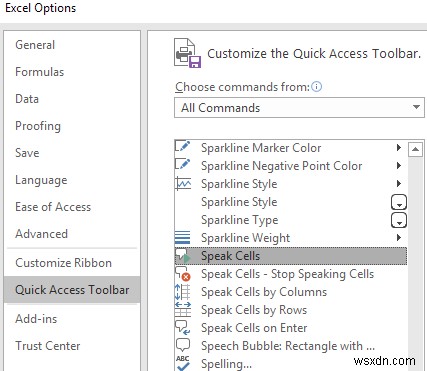Click the Sparkline Weight lines icon
Image resolution: width=427 pixels, height=371 pixels.
pyautogui.click(x=183, y=237)
